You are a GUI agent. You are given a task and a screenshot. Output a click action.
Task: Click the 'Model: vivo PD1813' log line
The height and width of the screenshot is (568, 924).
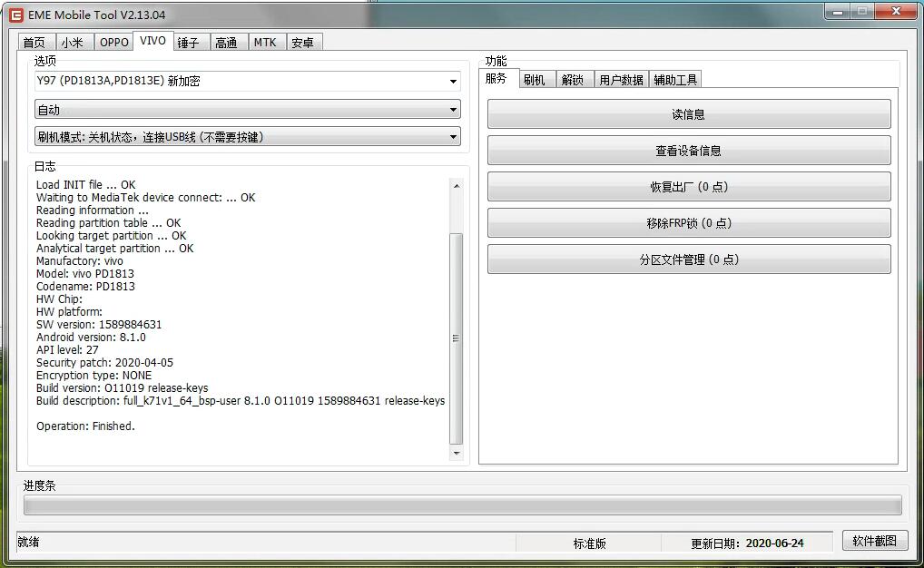tap(84, 274)
